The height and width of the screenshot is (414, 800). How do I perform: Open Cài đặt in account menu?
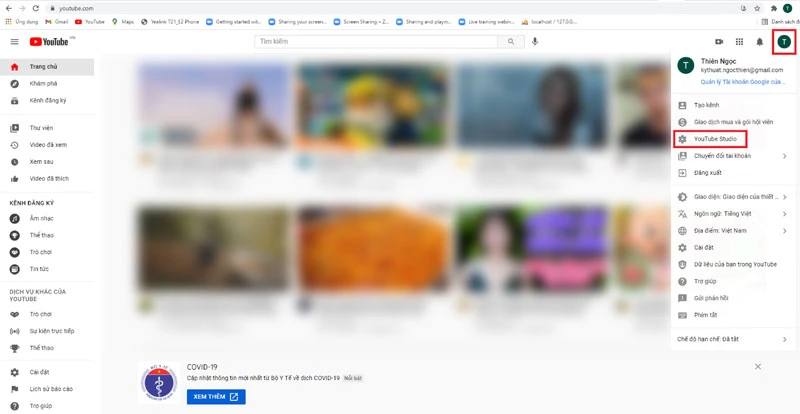click(x=734, y=248)
